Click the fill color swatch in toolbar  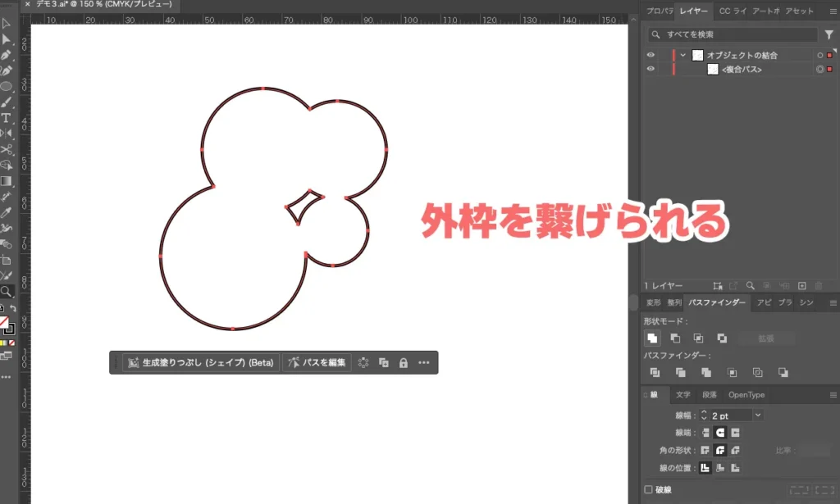pos(3,321)
